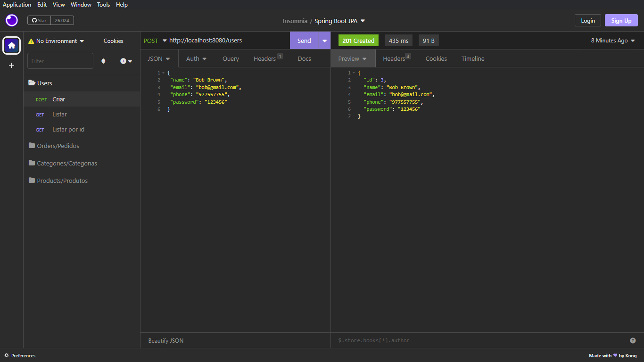Image resolution: width=644 pixels, height=362 pixels.
Task: Open the No Environment dropdown
Action: click(x=57, y=41)
